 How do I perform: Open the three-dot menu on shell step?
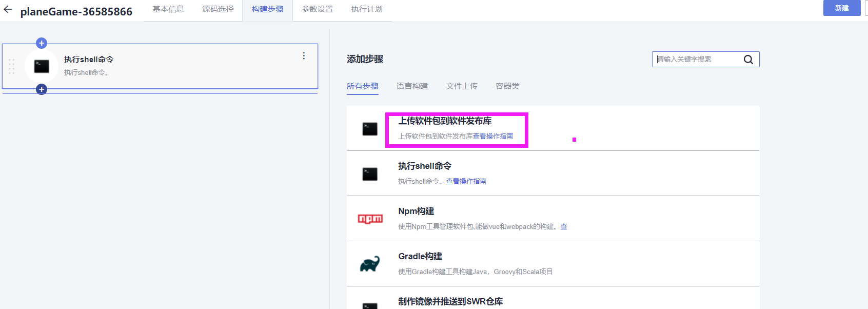[x=304, y=55]
